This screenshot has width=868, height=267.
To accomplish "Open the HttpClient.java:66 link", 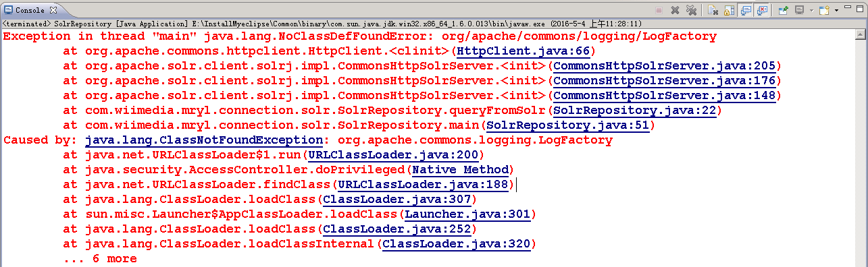I will pos(523,51).
